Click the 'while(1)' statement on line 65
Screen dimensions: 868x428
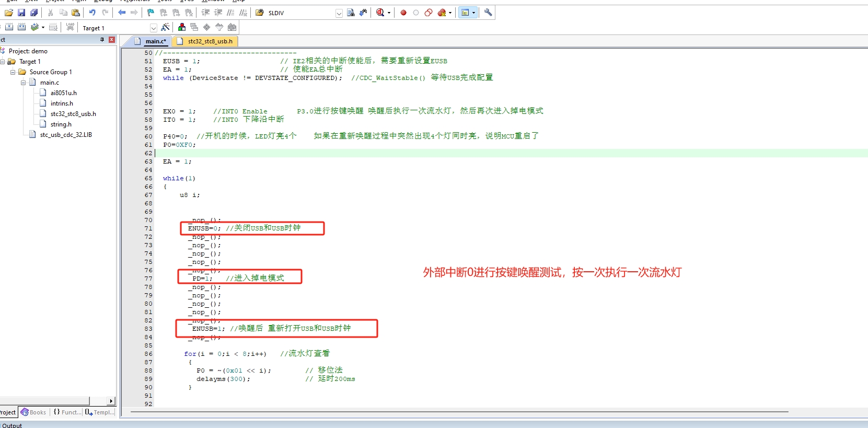179,178
